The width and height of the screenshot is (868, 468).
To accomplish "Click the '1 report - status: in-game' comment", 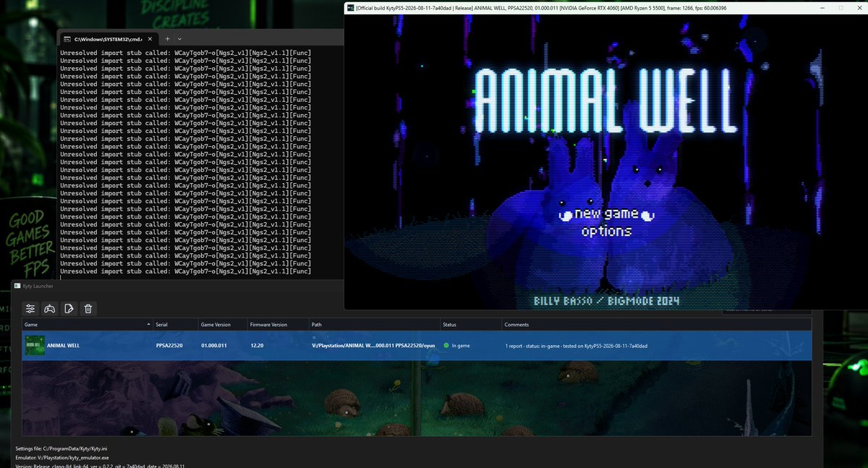I will (576, 346).
